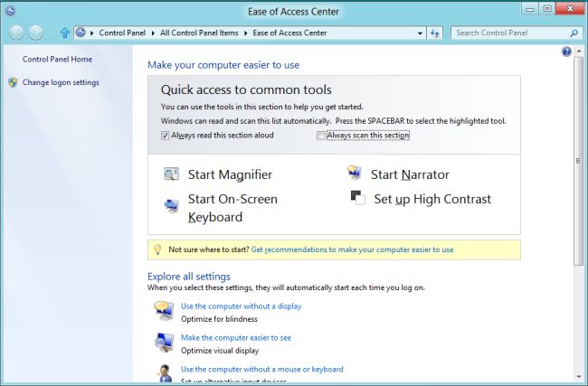Click the lightbulb icon in the yellow tip bar

click(158, 249)
